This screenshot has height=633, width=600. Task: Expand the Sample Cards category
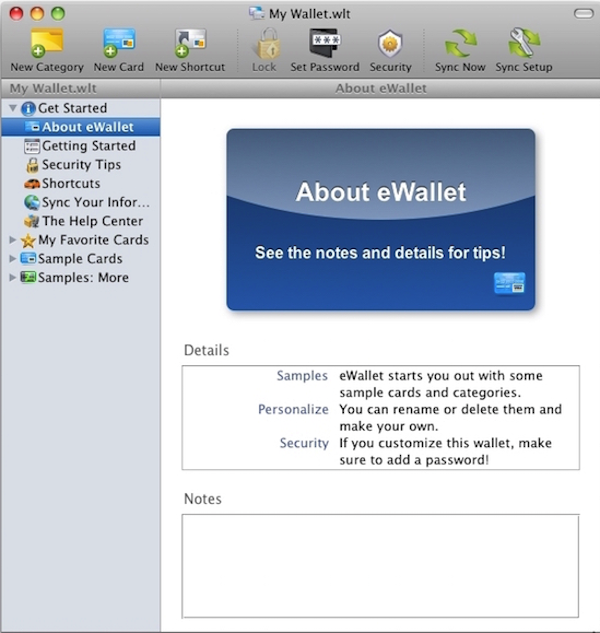(13, 258)
